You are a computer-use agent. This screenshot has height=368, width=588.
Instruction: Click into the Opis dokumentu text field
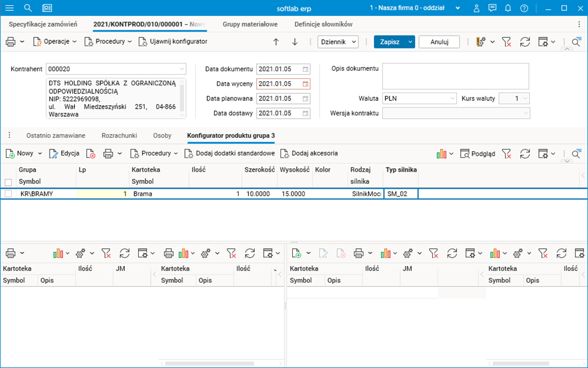click(x=455, y=76)
